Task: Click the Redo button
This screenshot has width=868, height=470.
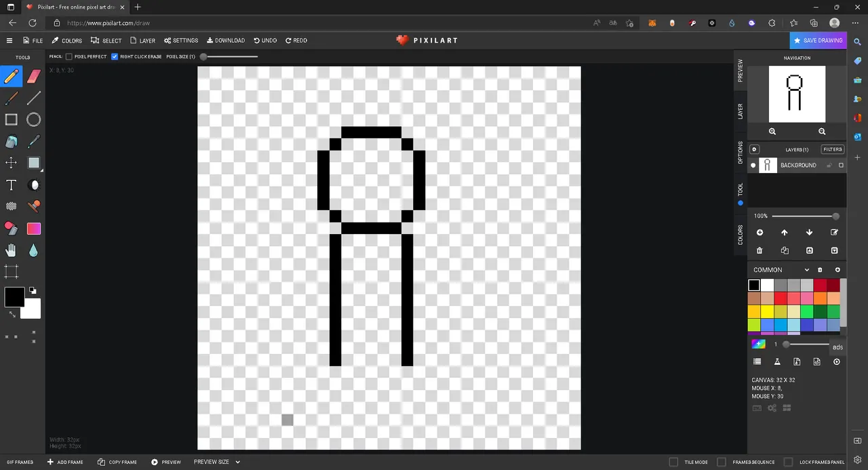Action: point(296,41)
